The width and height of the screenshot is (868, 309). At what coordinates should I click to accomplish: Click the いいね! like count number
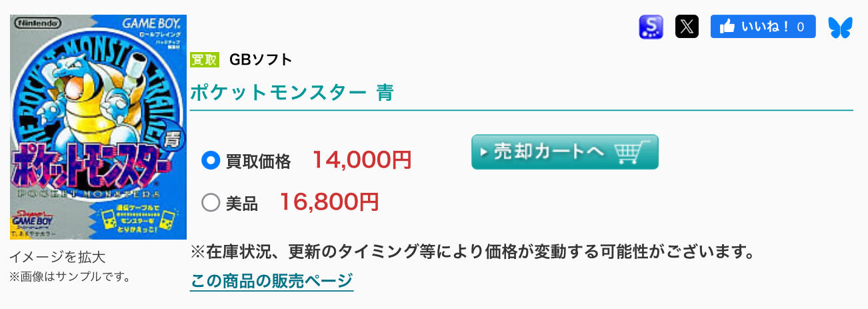801,27
